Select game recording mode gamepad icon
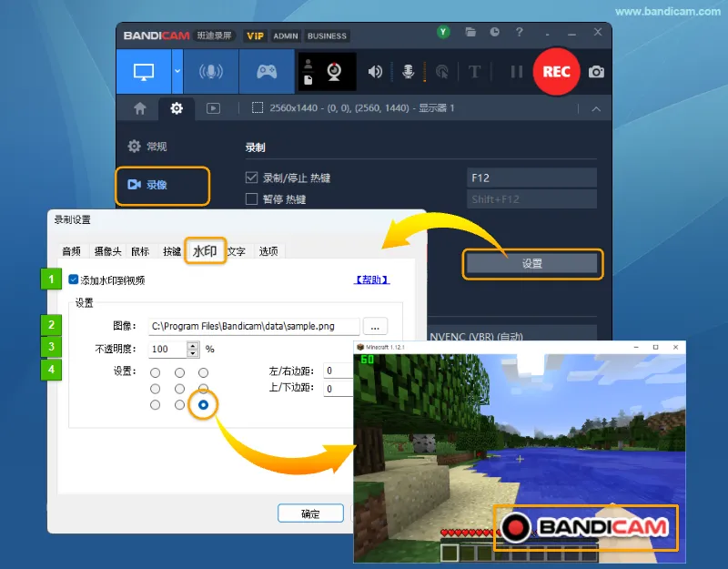This screenshot has width=728, height=569. [267, 72]
